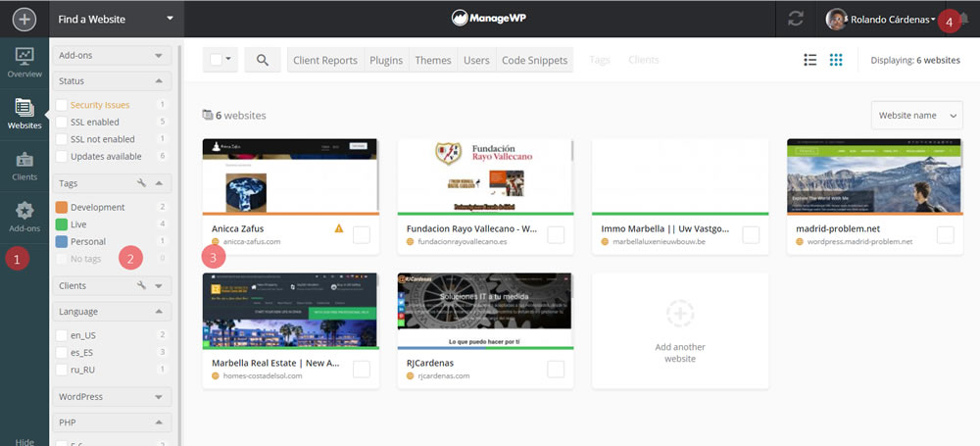Viewport: 980px width, 446px height.
Task: Open the Clients sidebar section
Action: click(x=24, y=166)
